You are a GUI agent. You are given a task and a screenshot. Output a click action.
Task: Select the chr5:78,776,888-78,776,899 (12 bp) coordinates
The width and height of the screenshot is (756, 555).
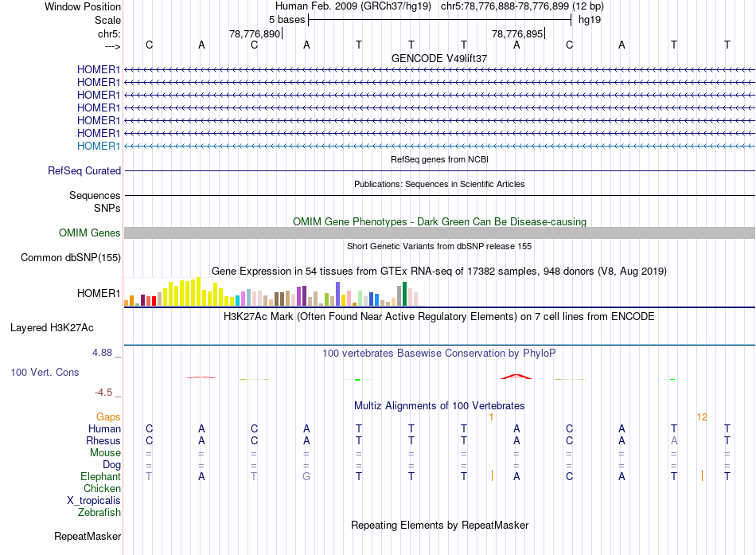click(x=522, y=6)
